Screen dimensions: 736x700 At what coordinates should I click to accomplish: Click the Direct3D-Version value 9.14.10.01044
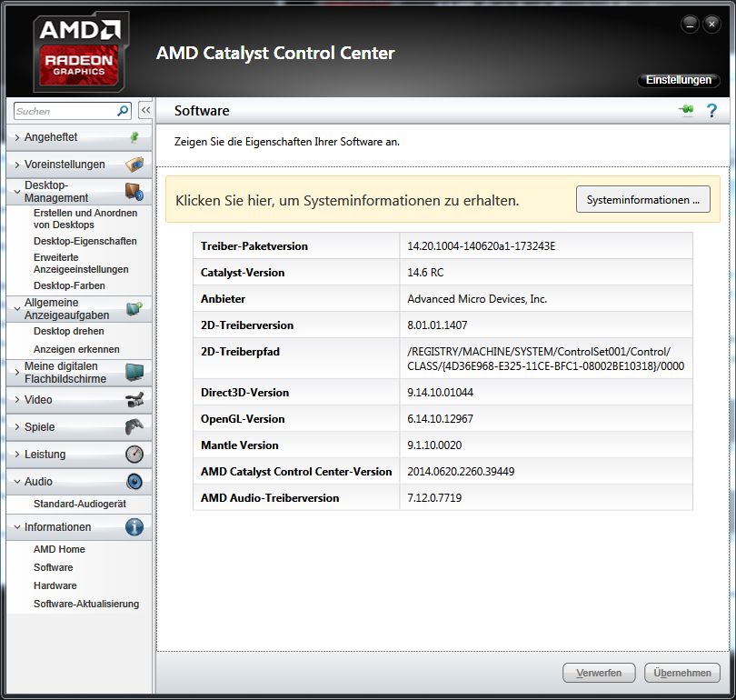440,393
